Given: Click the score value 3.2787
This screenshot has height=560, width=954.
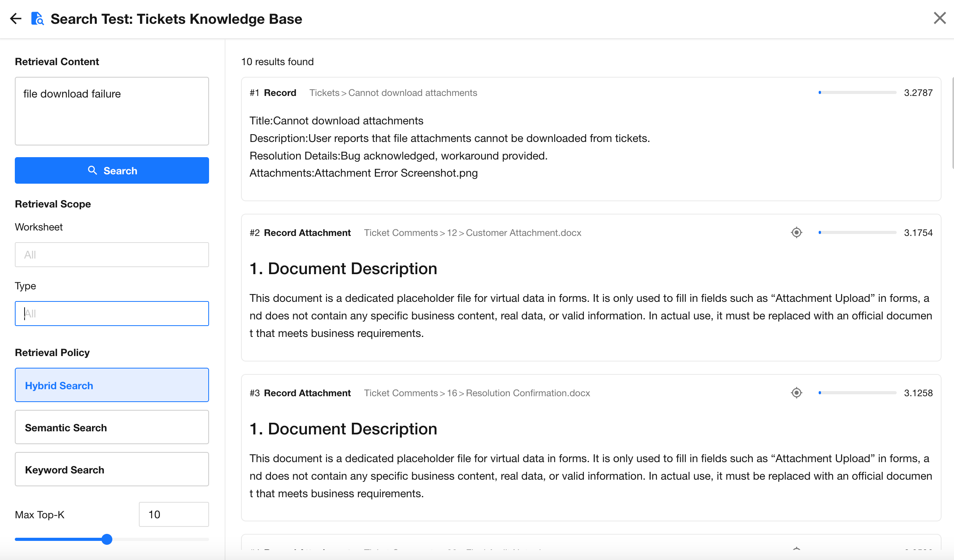Looking at the screenshot, I should point(918,93).
